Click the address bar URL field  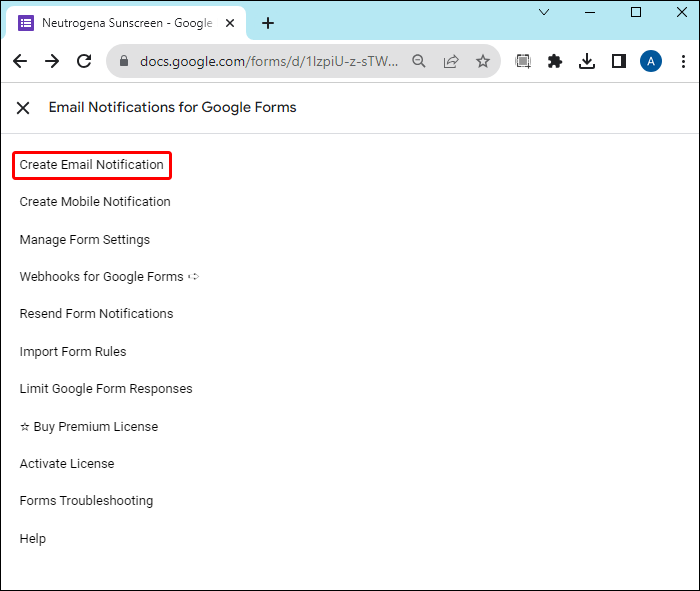[x=268, y=61]
